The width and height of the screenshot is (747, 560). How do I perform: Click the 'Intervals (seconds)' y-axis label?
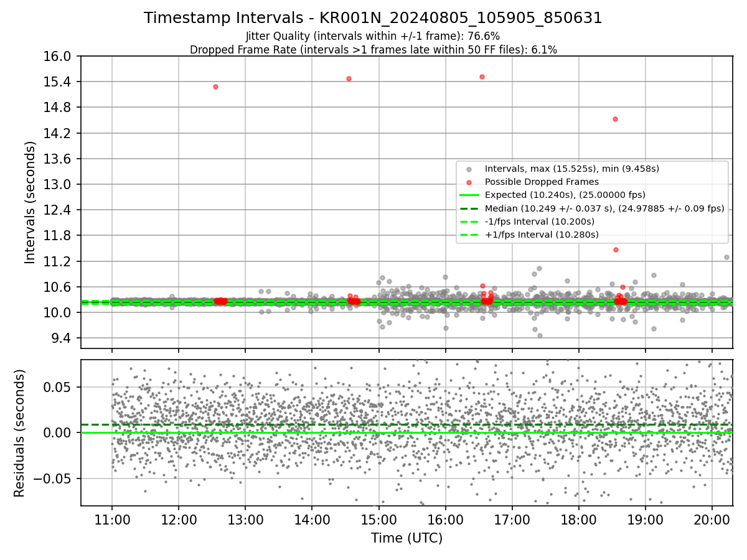30,202
